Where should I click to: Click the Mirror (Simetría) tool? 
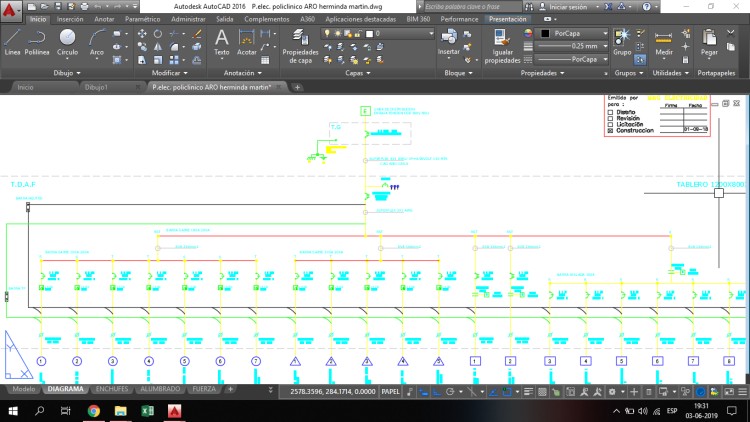158,46
